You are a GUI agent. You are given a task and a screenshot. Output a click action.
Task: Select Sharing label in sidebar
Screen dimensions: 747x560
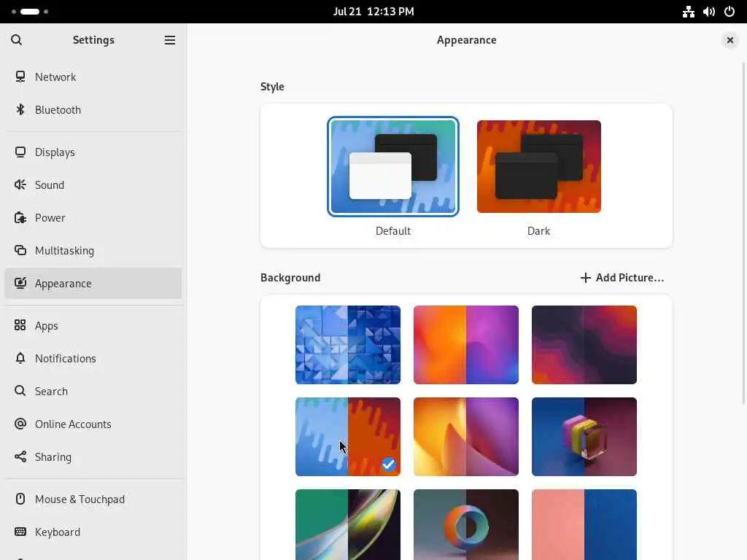(x=53, y=457)
